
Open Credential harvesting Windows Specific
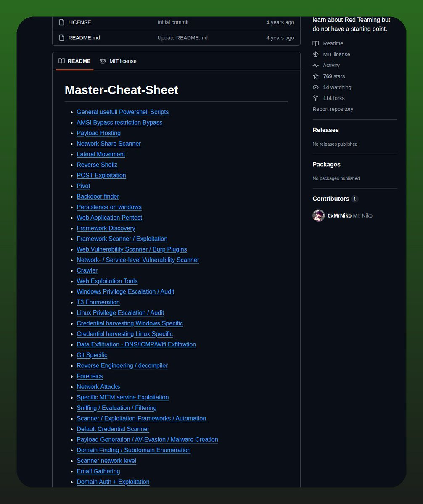click(130, 323)
